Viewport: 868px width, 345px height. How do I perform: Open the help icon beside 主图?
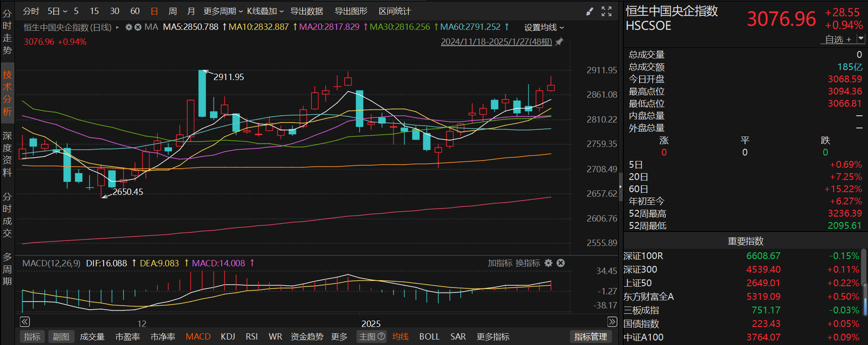tap(381, 336)
